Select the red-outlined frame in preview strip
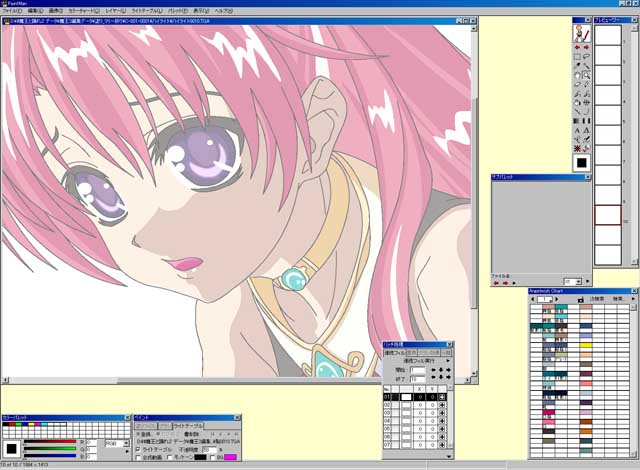 click(608, 215)
